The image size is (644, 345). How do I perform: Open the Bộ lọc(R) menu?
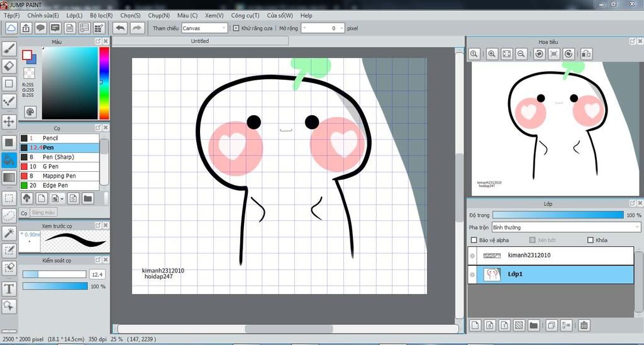coord(101,16)
